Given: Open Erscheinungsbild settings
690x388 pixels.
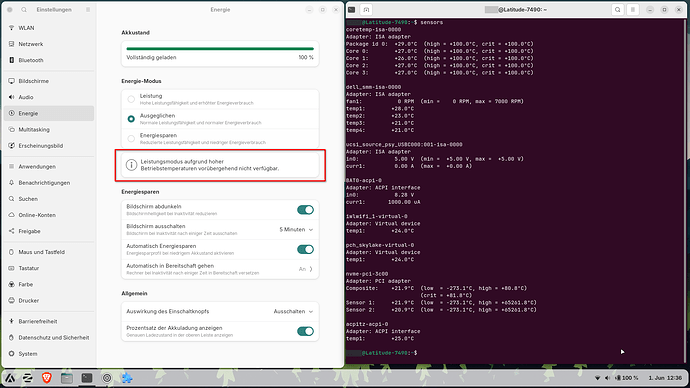Looking at the screenshot, I should 49,146.
